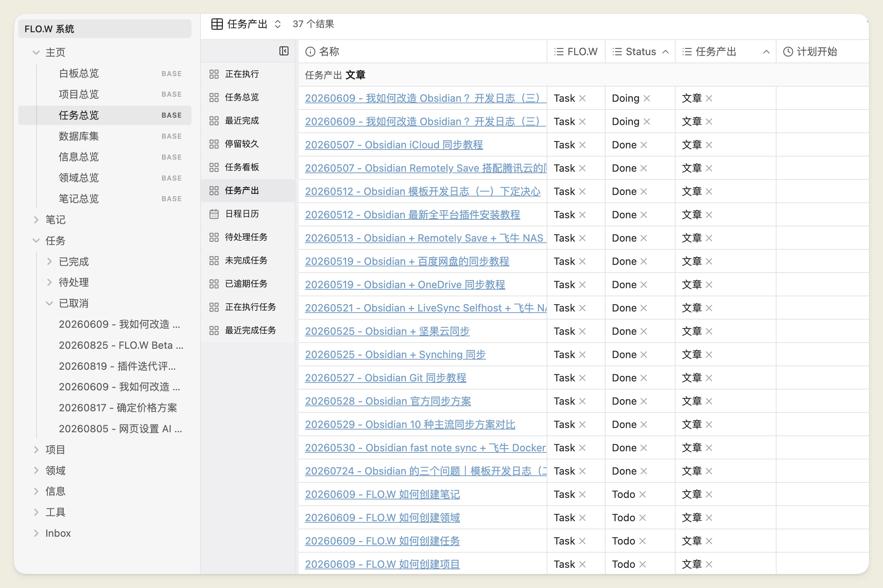Open link 20260609 - FLO.W 如何创建笔记
The height and width of the screenshot is (588, 883).
pos(383,494)
